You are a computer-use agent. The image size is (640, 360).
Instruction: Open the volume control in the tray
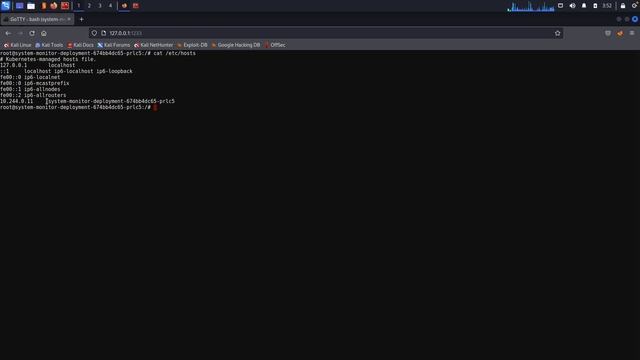coord(572,6)
